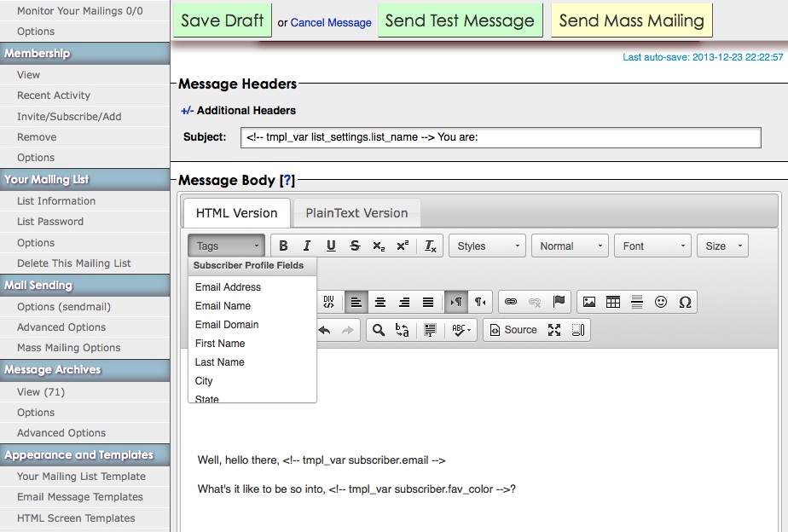Apply italic formatting
The image size is (788, 532).
pos(307,246)
